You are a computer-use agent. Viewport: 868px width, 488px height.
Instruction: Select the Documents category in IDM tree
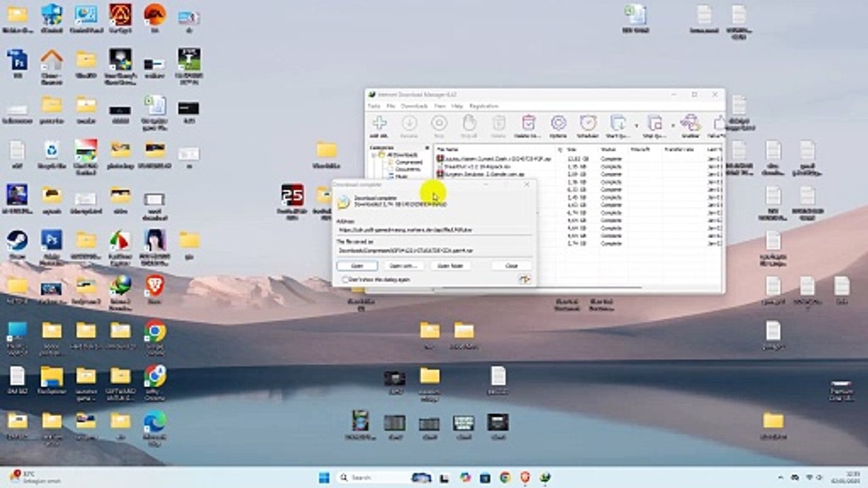[x=408, y=169]
